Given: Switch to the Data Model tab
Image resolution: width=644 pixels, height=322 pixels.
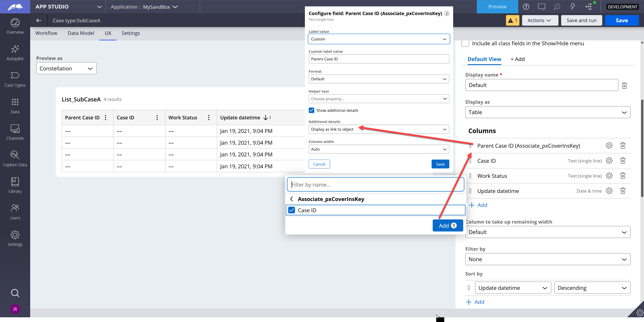Looking at the screenshot, I should [81, 33].
